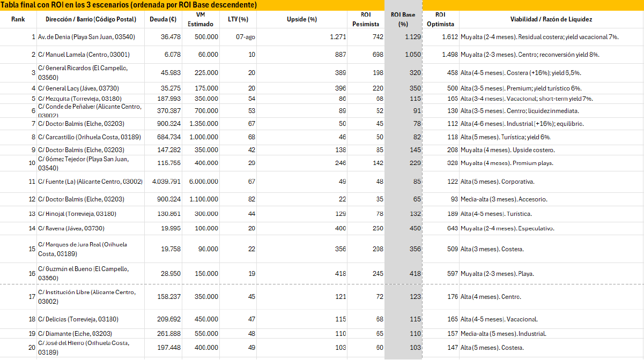Click the ROI Base cell showing 1.050
This screenshot has width=644, height=360.
click(403, 55)
